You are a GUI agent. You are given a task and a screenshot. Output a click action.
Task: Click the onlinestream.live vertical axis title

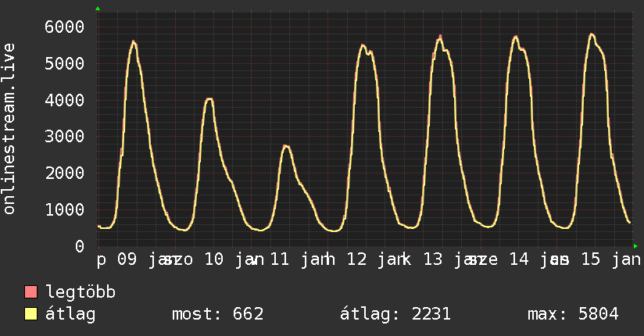[9, 129]
